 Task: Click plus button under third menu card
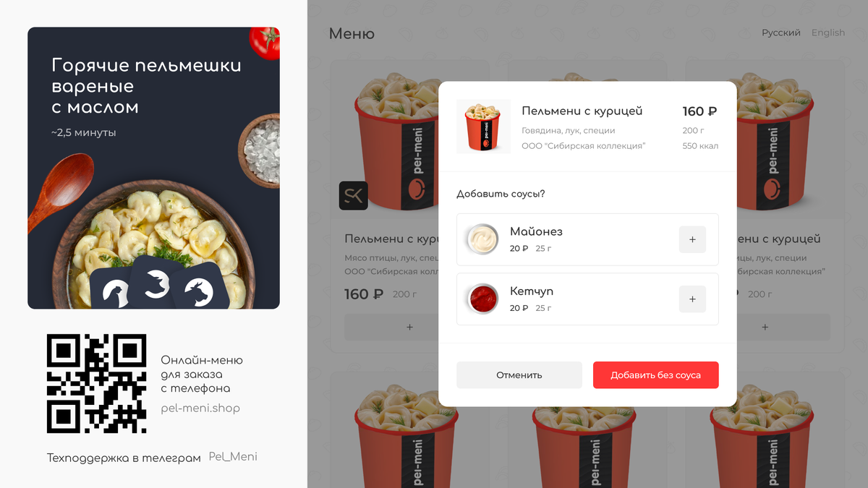coord(765,327)
